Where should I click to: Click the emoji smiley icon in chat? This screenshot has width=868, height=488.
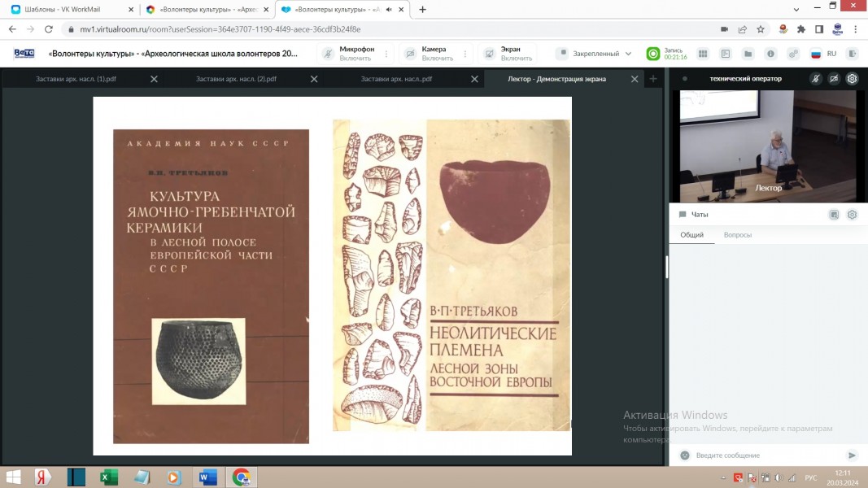[x=684, y=455]
